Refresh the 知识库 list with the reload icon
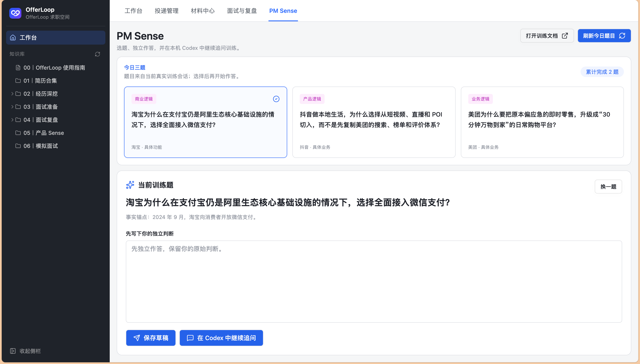 click(98, 54)
